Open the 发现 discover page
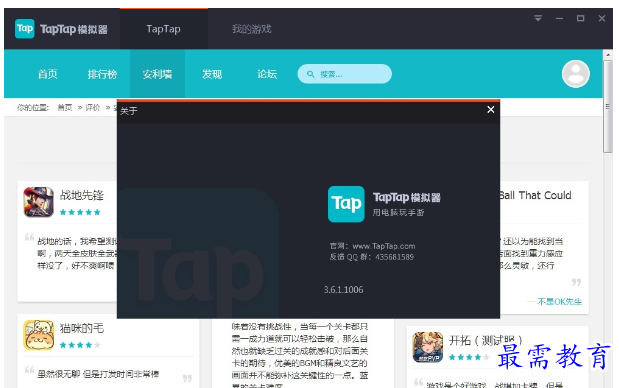The height and width of the screenshot is (388, 619). (212, 74)
